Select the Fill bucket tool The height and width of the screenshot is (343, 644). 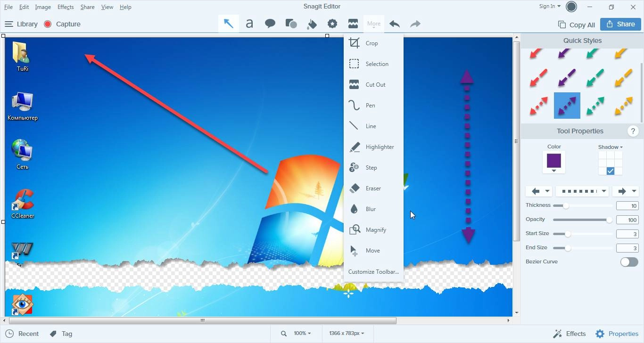312,24
